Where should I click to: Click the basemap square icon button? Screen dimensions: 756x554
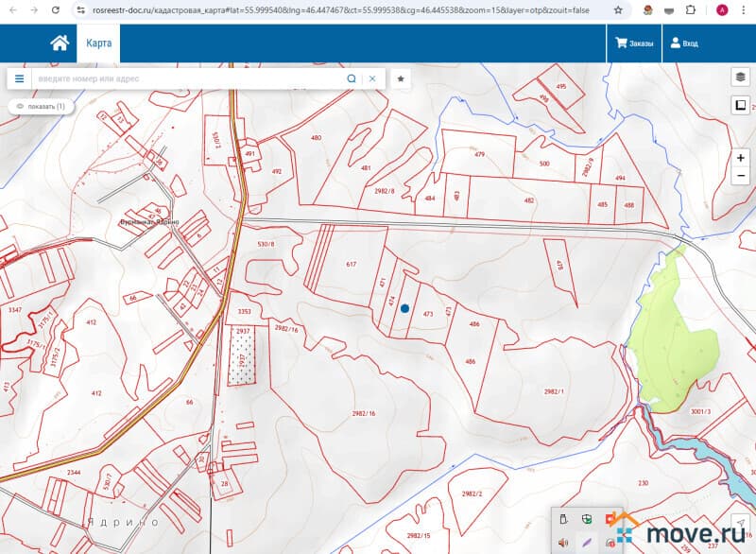[x=740, y=105]
